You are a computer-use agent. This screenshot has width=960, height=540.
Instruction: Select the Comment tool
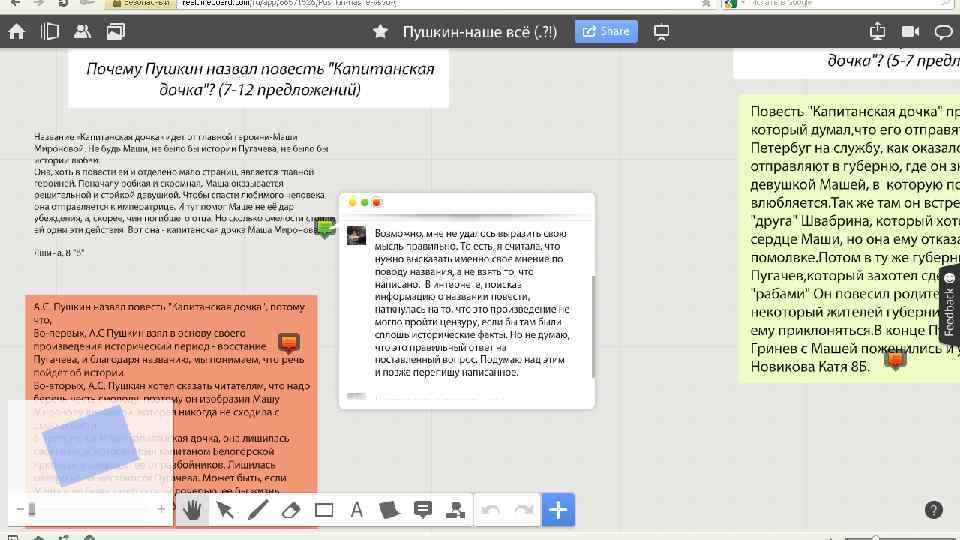coord(422,510)
